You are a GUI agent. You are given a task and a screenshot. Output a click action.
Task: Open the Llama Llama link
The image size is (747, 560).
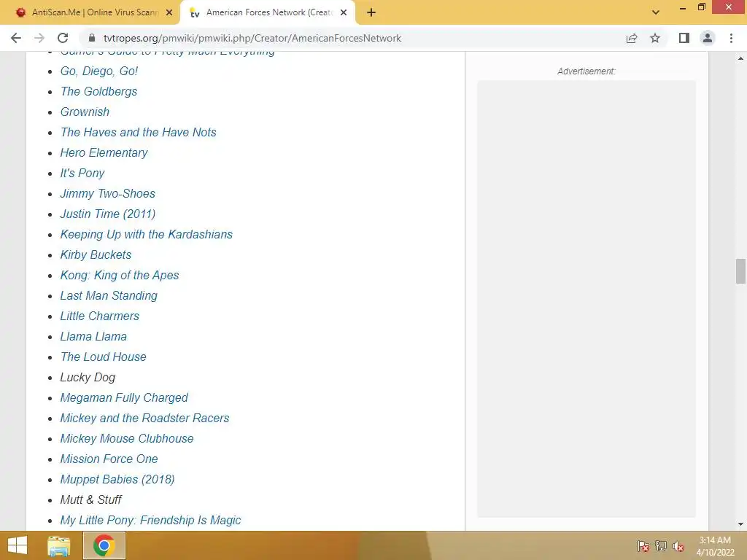[93, 337]
